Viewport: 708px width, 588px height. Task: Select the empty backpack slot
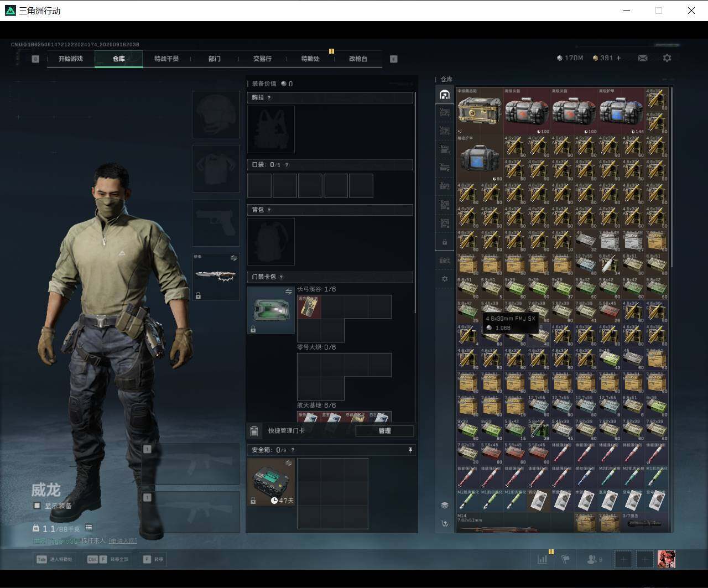click(271, 242)
